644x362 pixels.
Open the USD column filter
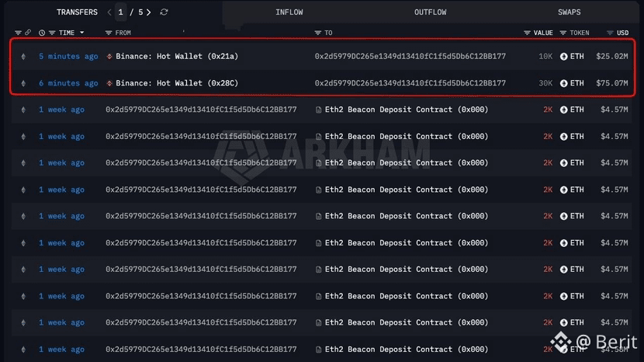point(610,33)
